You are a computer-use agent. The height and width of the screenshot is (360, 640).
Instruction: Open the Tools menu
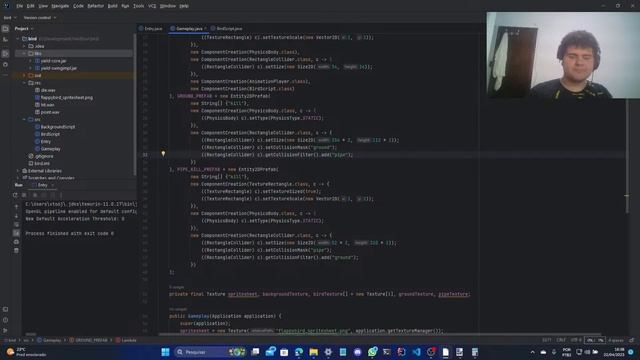tap(139, 6)
